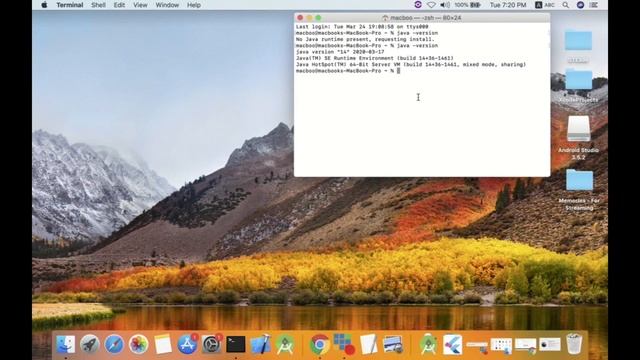Screen dimensions: 640x360
Task: Click purple screen recording status icon
Action: (418, 5)
